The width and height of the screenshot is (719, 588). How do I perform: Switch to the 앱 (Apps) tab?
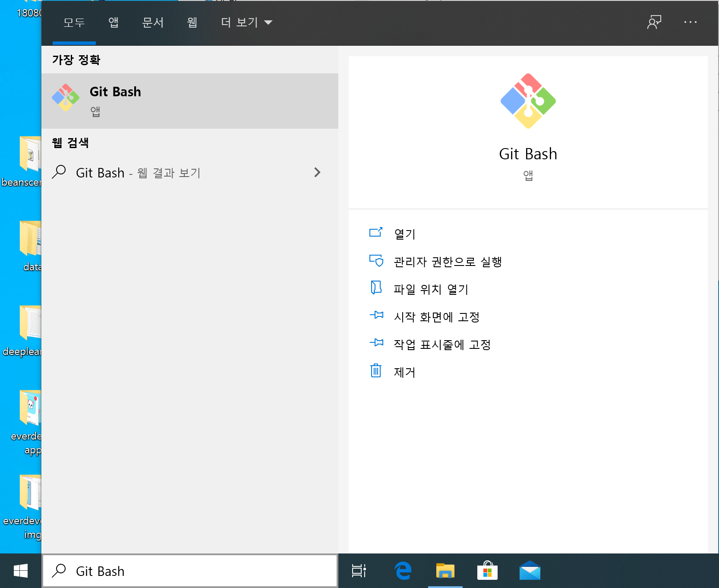pos(114,22)
